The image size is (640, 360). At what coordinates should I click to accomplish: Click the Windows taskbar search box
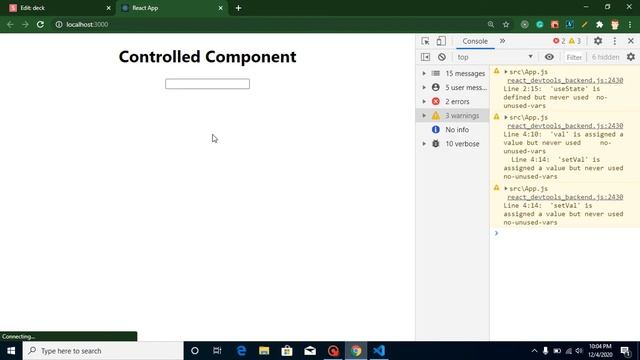(103, 351)
